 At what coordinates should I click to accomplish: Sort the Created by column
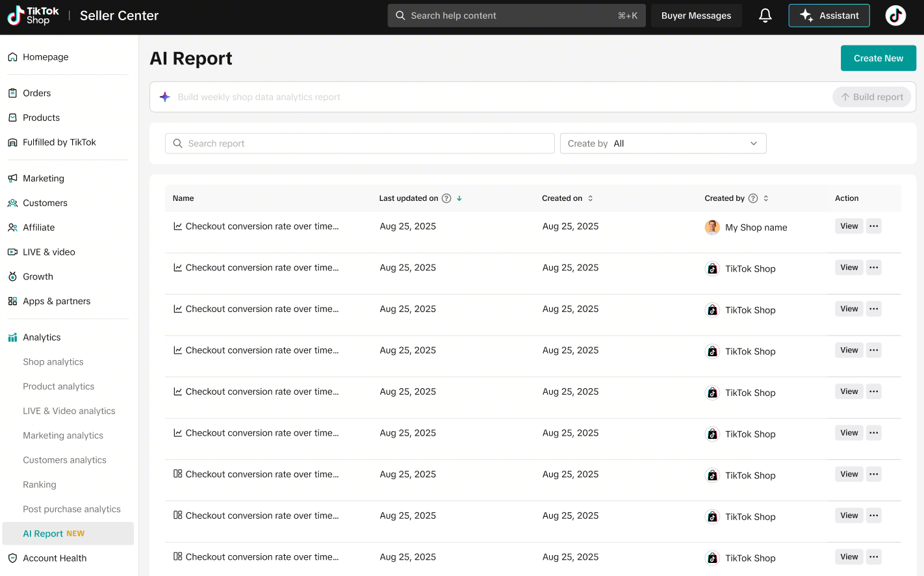[x=766, y=198]
